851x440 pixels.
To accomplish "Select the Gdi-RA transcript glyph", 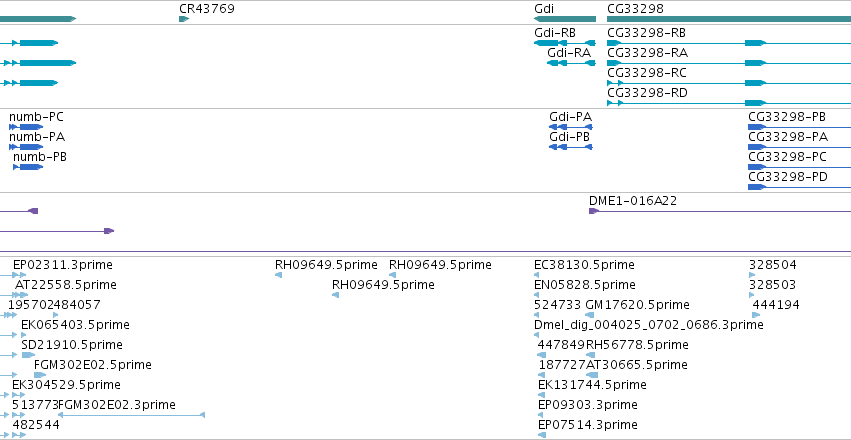I will tap(571, 63).
